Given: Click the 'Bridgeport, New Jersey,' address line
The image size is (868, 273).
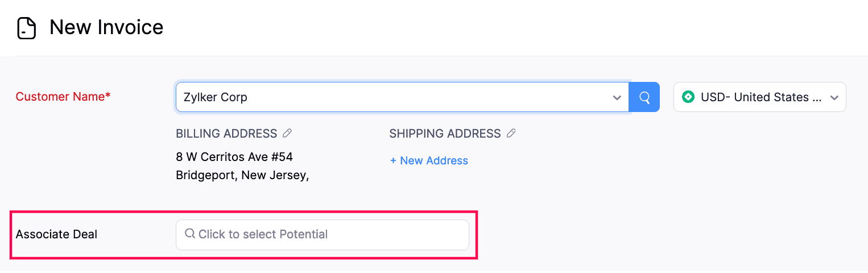Looking at the screenshot, I should click(242, 175).
